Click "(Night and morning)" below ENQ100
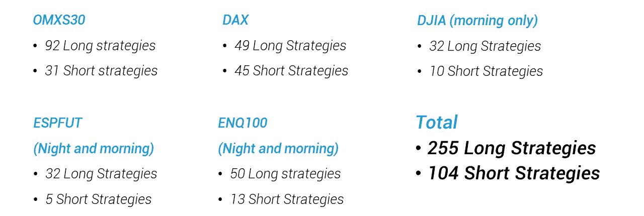Screen dimensions: 644x216 (278, 149)
